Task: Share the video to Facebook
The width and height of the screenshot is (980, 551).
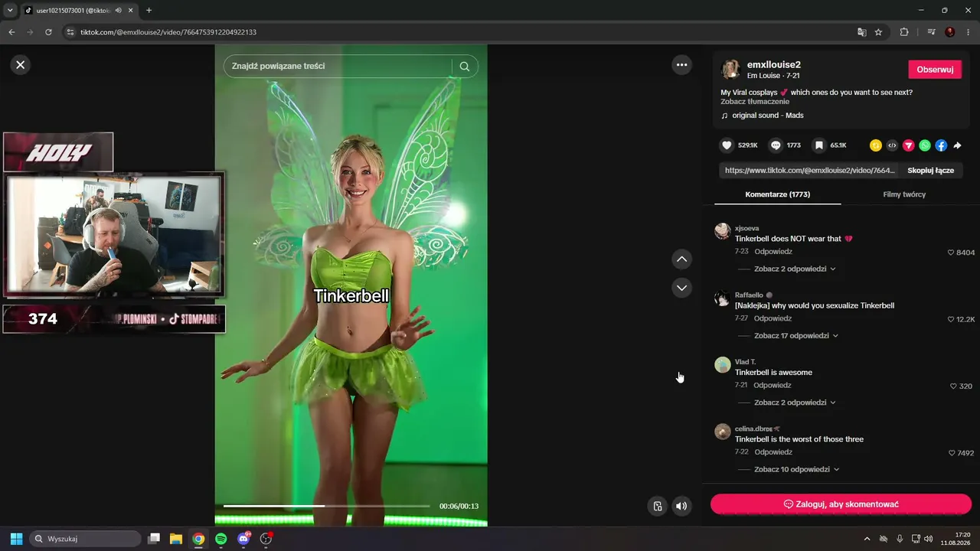Action: click(x=941, y=145)
